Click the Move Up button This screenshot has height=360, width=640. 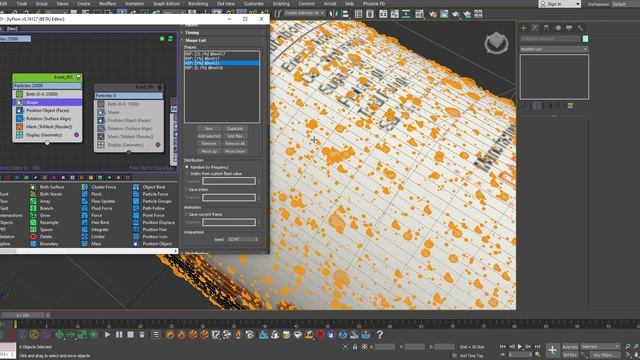click(209, 151)
